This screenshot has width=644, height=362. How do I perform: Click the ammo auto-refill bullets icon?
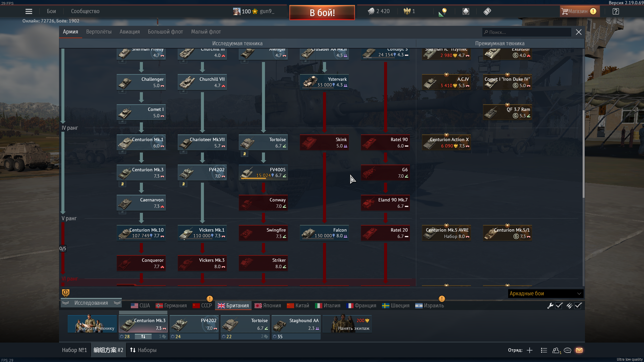coord(569,306)
